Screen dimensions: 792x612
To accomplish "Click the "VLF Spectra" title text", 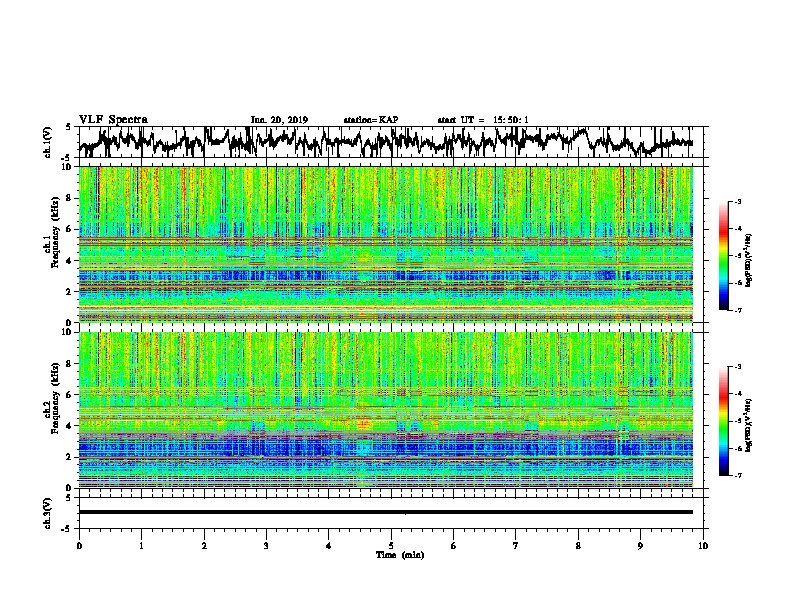I will (x=113, y=120).
